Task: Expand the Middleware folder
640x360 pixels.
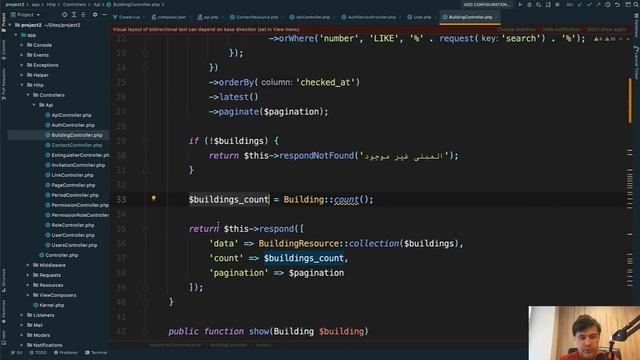Action: tap(28, 265)
